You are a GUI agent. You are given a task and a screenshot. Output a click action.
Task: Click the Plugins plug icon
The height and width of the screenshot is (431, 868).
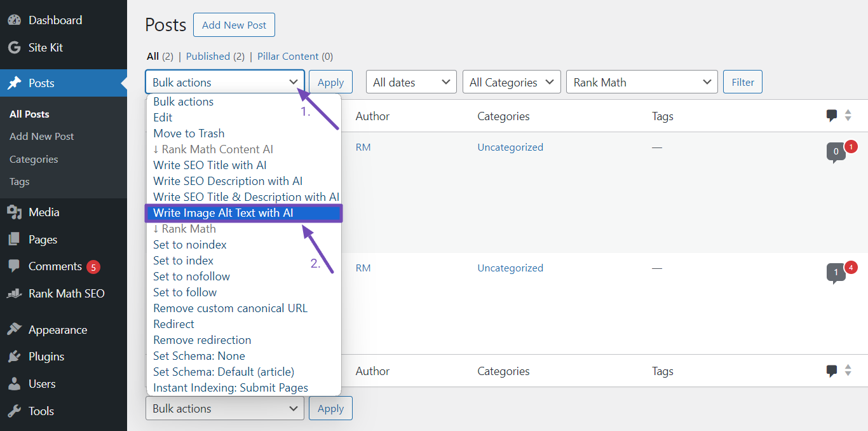(x=14, y=357)
